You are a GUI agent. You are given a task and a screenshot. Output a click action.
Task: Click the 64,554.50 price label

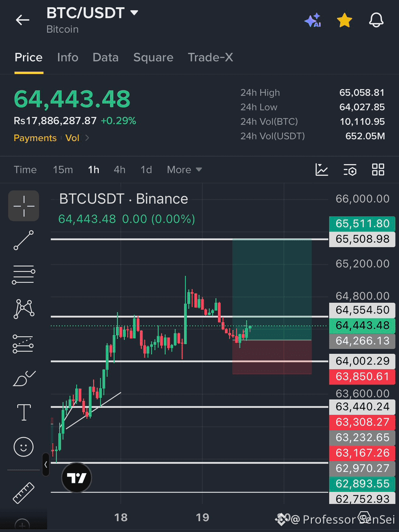362,310
